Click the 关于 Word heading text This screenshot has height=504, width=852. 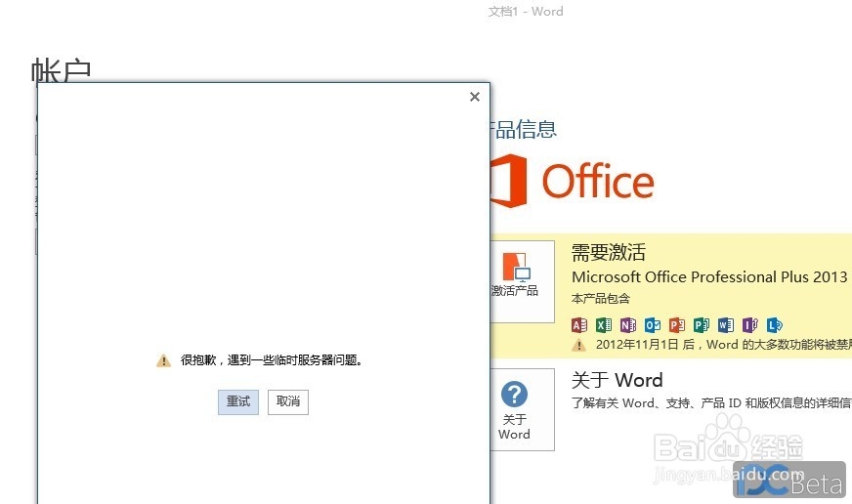tap(618, 380)
